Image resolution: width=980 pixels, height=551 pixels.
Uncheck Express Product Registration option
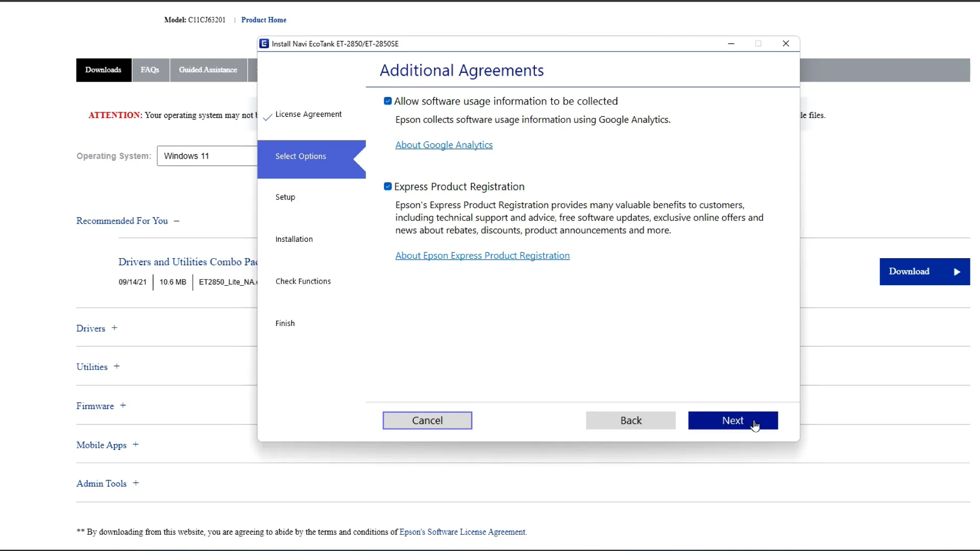point(387,186)
